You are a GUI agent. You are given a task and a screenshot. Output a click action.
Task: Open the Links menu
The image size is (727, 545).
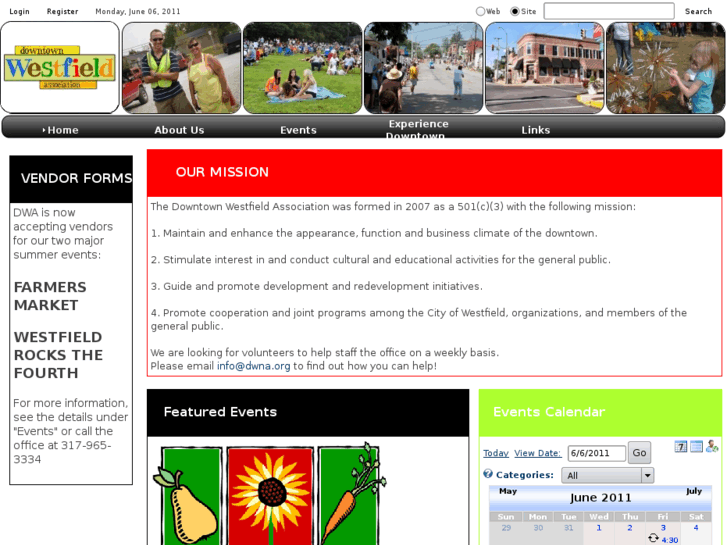536,130
